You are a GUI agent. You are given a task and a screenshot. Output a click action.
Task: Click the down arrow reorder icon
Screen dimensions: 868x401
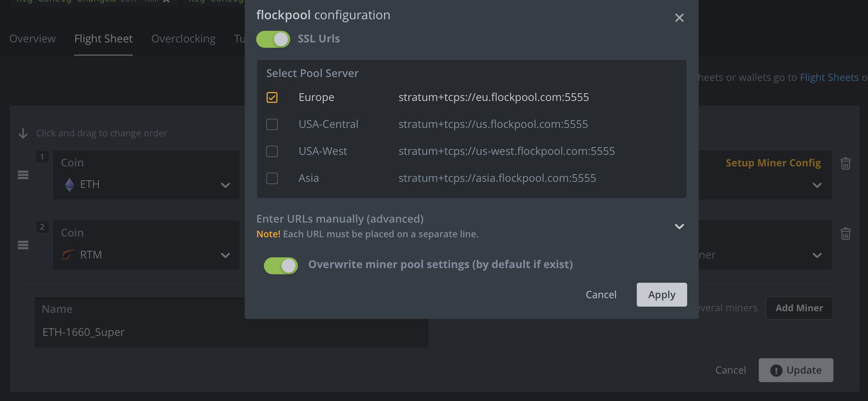[23, 133]
